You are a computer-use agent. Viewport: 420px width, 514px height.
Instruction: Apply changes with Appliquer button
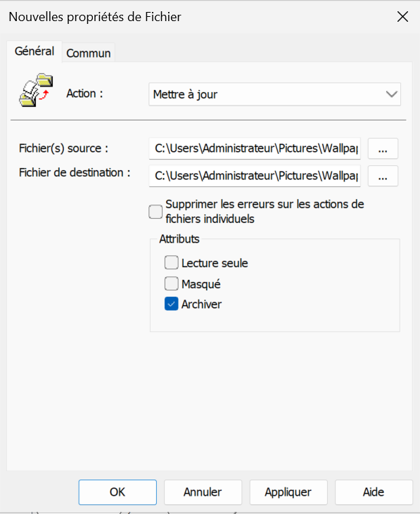pos(288,492)
